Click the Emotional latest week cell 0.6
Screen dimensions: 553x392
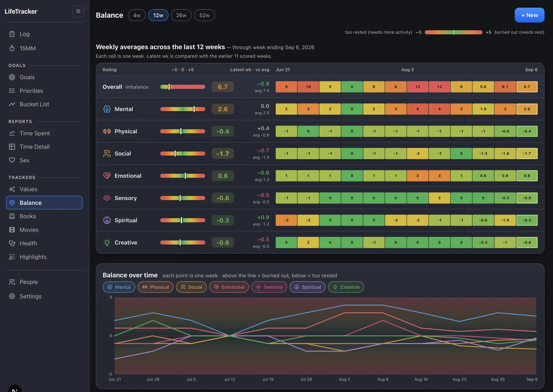(527, 176)
